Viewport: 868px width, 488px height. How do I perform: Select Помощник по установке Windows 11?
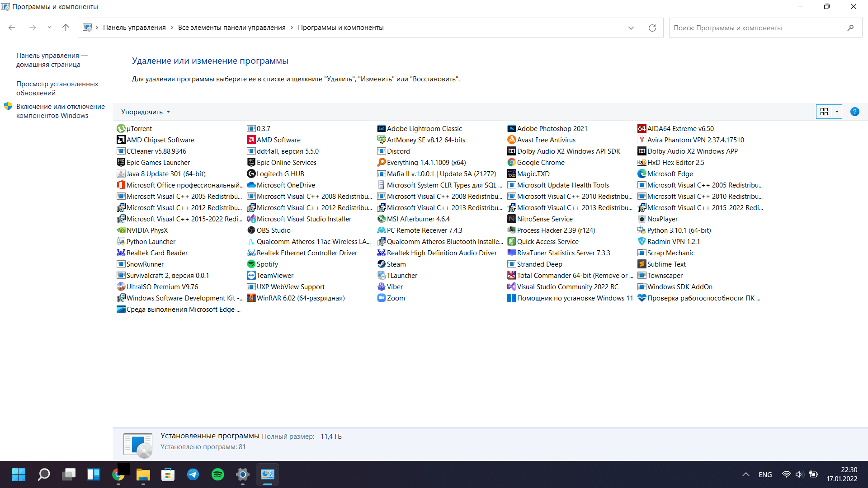(x=570, y=298)
